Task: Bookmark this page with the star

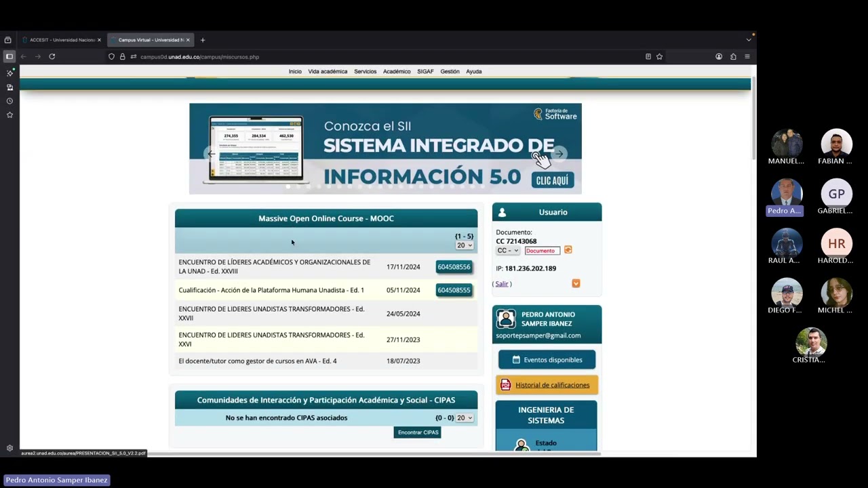Action: click(x=659, y=57)
